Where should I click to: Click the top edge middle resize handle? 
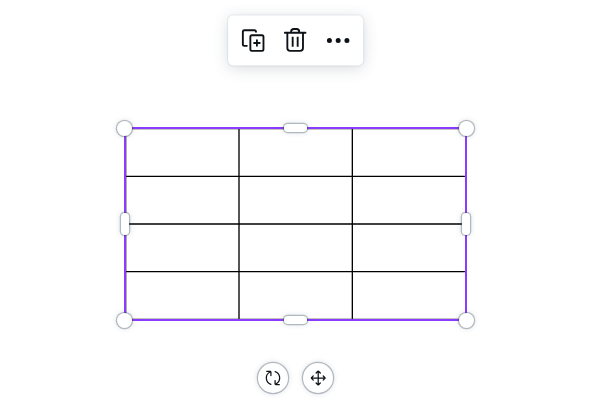(x=295, y=128)
